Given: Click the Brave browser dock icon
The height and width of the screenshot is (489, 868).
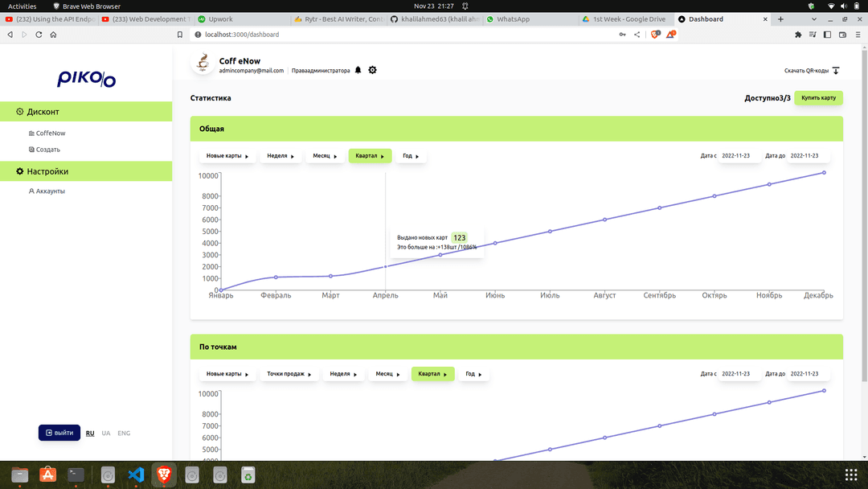Looking at the screenshot, I should [x=164, y=475].
